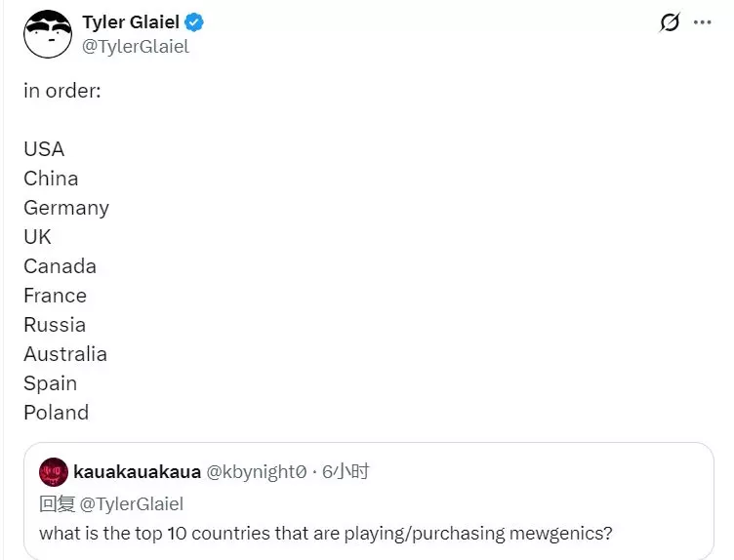Open kauakauakaua's profile name link

(x=137, y=472)
